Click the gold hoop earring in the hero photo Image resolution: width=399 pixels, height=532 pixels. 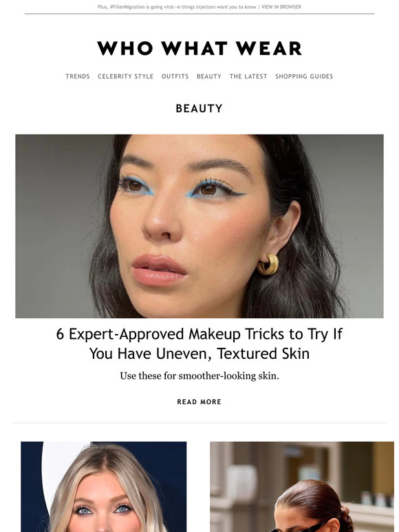(268, 264)
